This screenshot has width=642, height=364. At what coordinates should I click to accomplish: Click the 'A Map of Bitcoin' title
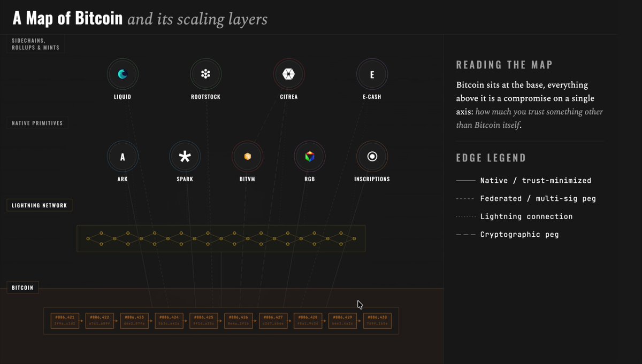pyautogui.click(x=68, y=19)
